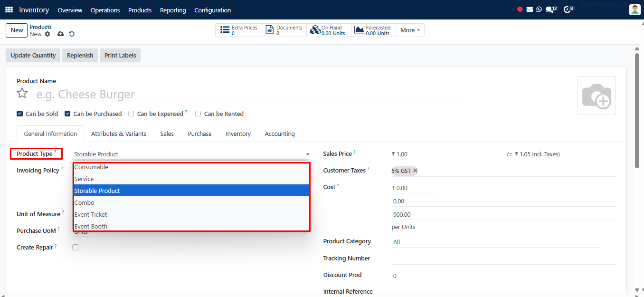Tick the Create Repair checkbox
This screenshot has width=644, height=297.
coord(75,248)
